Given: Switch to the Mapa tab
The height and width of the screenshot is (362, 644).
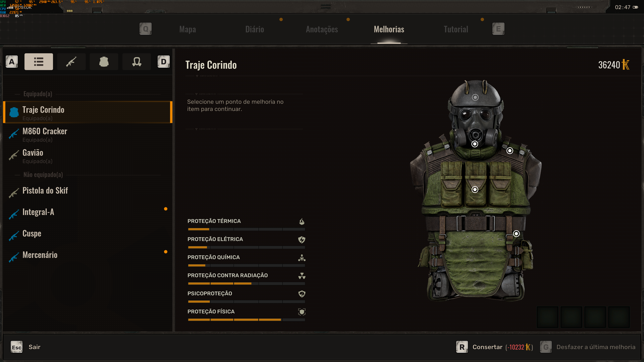Looking at the screenshot, I should point(187,29).
